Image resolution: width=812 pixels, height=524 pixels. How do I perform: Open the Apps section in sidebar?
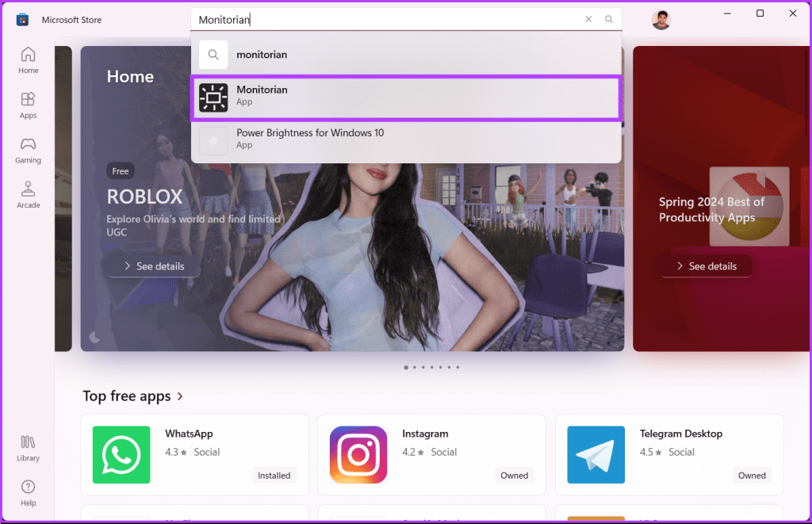point(28,105)
